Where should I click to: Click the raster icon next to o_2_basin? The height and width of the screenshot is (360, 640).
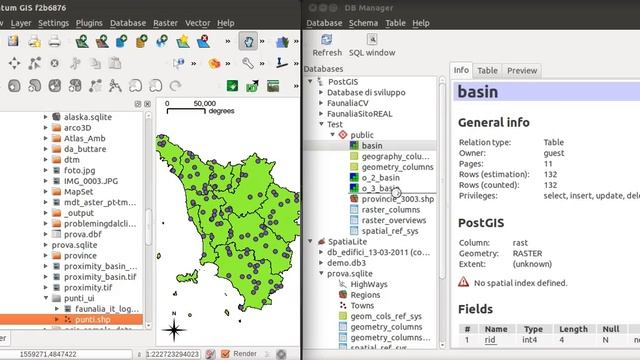coord(354,178)
